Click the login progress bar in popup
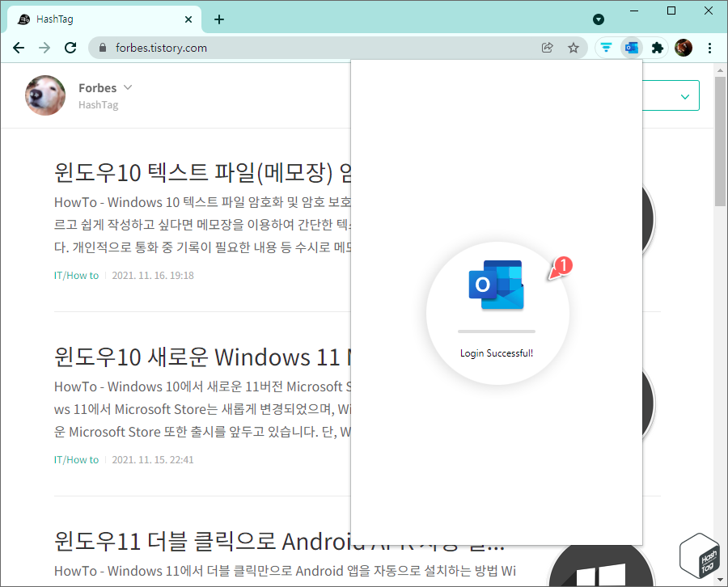This screenshot has height=587, width=728. (x=497, y=332)
